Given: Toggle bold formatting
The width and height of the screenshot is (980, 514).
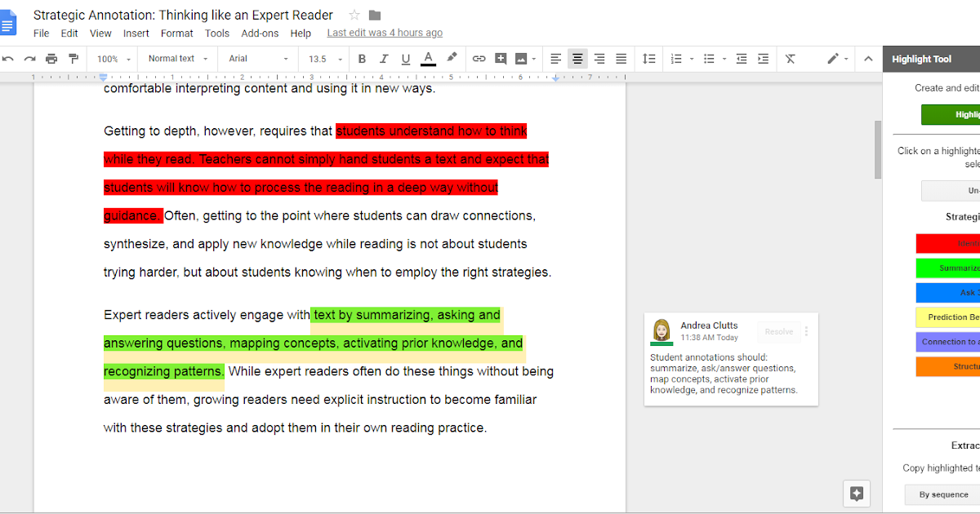Looking at the screenshot, I should tap(362, 58).
